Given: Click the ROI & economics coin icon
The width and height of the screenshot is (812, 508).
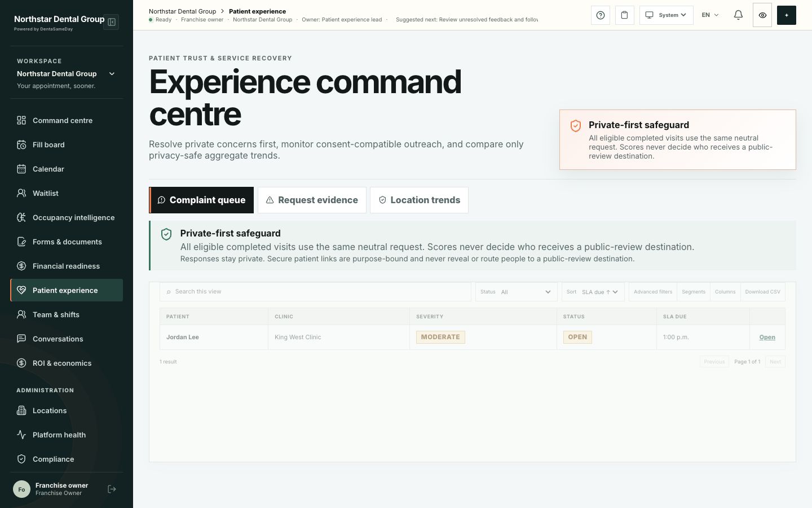Looking at the screenshot, I should coord(21,363).
